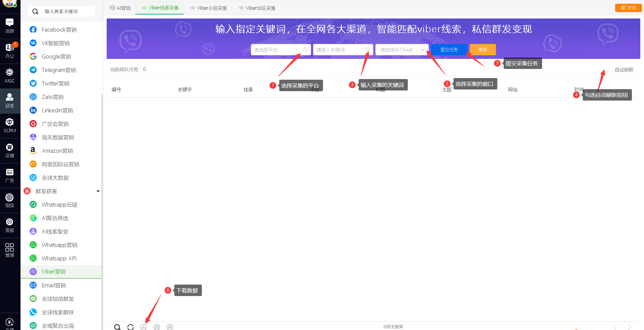Click the Facebook营销 icon

(33, 30)
